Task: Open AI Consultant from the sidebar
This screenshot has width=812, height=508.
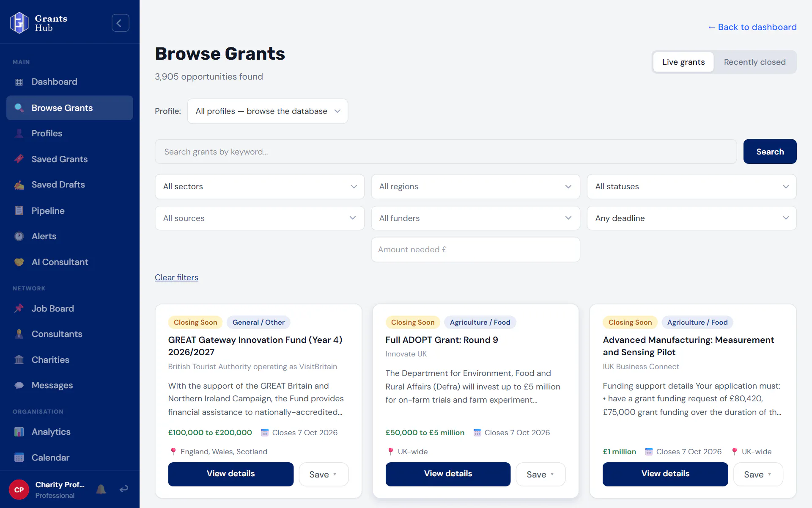Action: click(70, 262)
